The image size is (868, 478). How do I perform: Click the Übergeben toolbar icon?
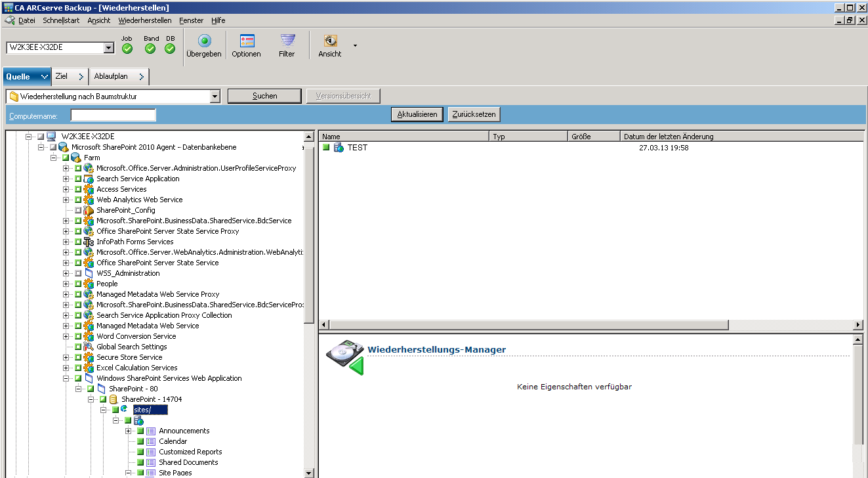tap(204, 41)
